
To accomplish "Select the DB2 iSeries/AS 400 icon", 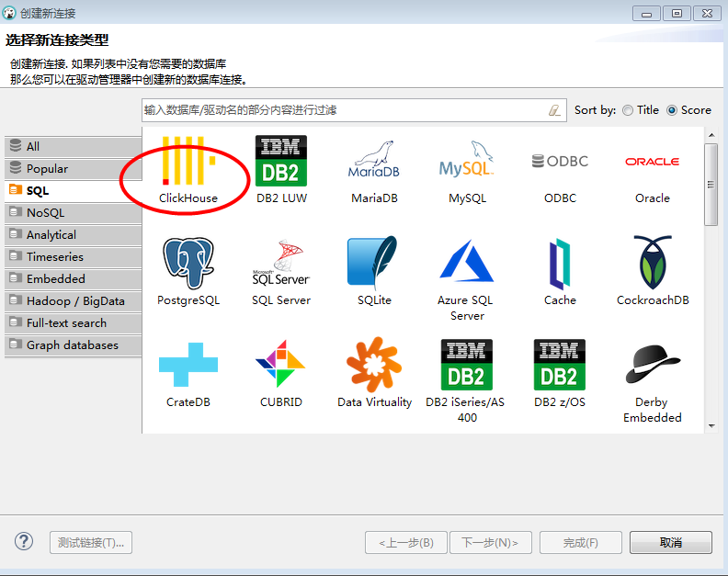I will 467,365.
